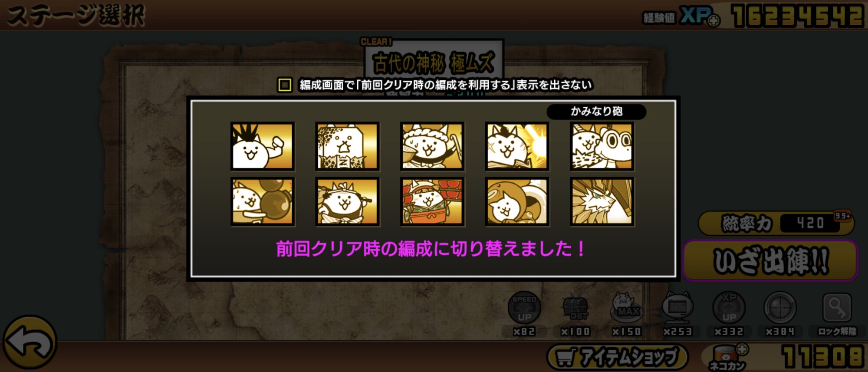Select the Speed Up item icon
The height and width of the screenshot is (372, 868).
pyautogui.click(x=524, y=307)
